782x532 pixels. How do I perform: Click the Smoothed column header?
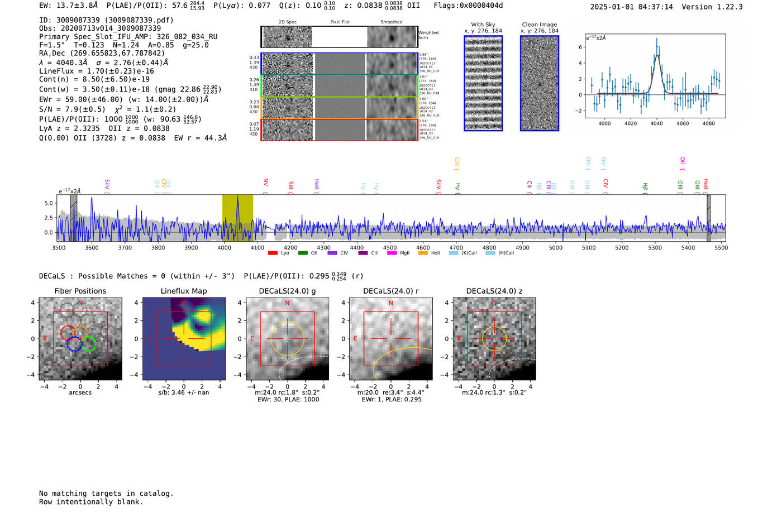(392, 22)
